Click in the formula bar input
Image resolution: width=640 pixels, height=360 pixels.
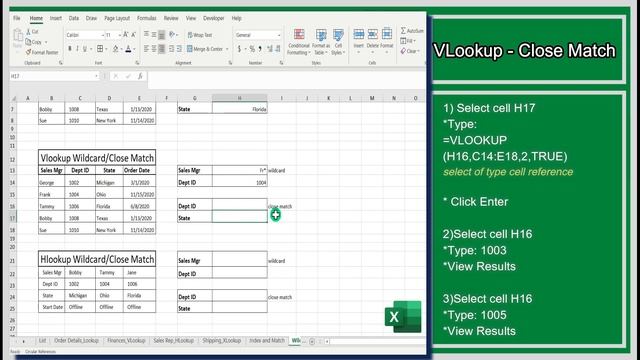[286, 76]
